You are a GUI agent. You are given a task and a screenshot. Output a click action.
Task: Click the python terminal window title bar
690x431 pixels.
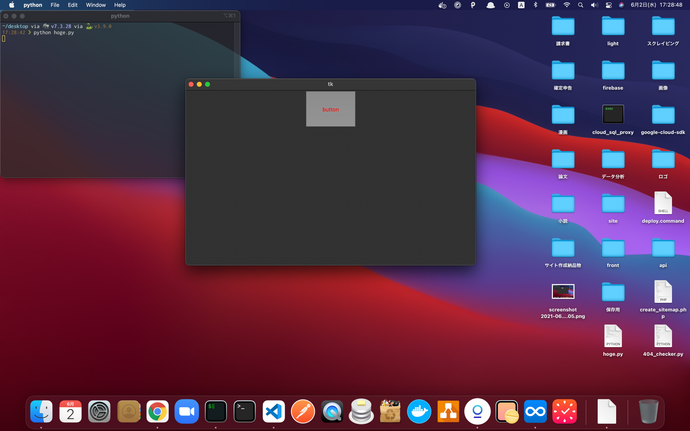click(x=120, y=16)
